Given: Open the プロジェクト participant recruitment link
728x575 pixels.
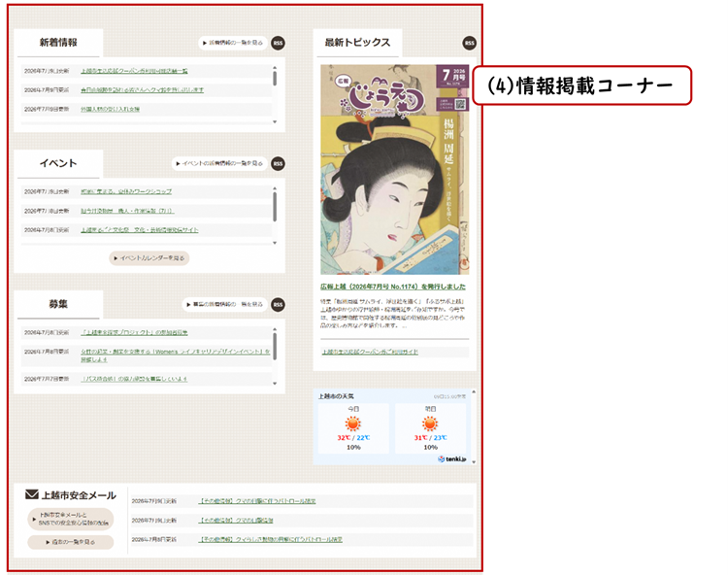Looking at the screenshot, I should point(134,332).
